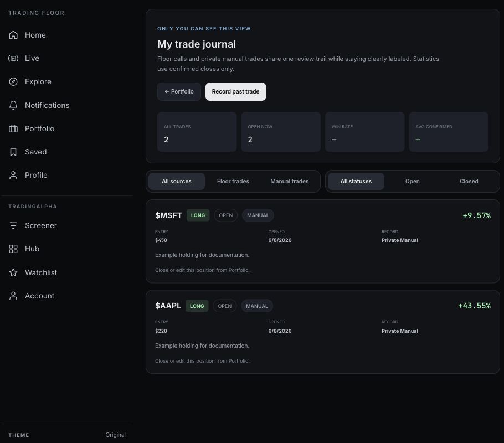Select the All sources filter
The image size is (504, 443).
point(177,181)
